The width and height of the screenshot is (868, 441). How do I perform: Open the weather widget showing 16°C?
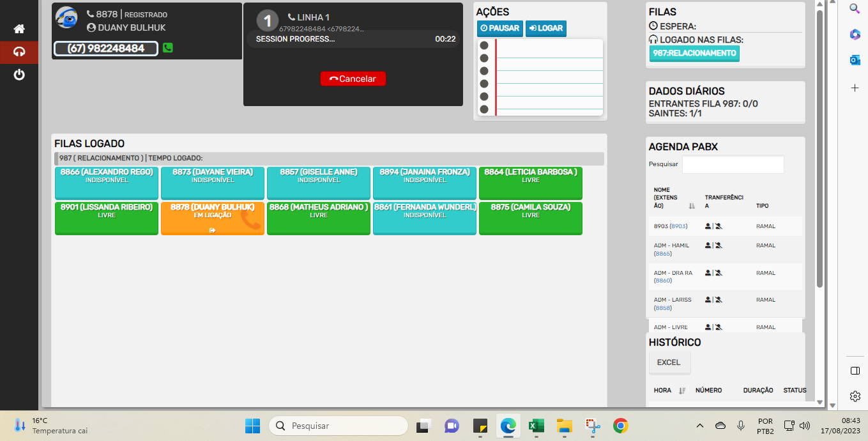51,426
